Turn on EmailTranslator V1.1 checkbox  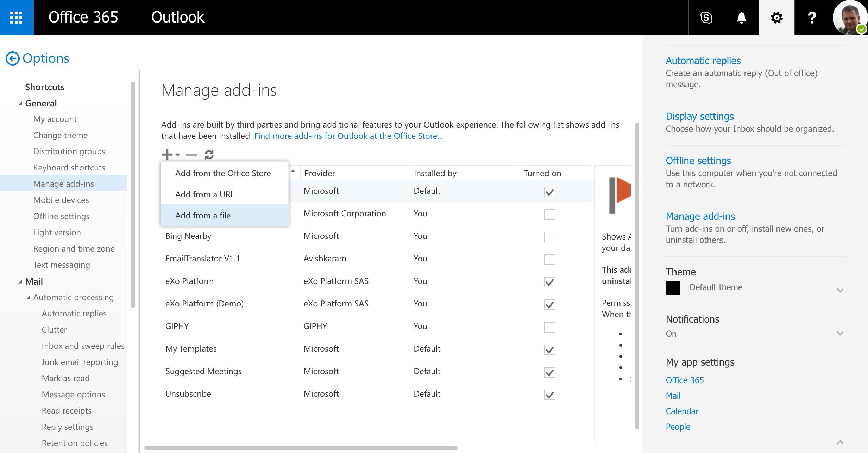point(549,260)
